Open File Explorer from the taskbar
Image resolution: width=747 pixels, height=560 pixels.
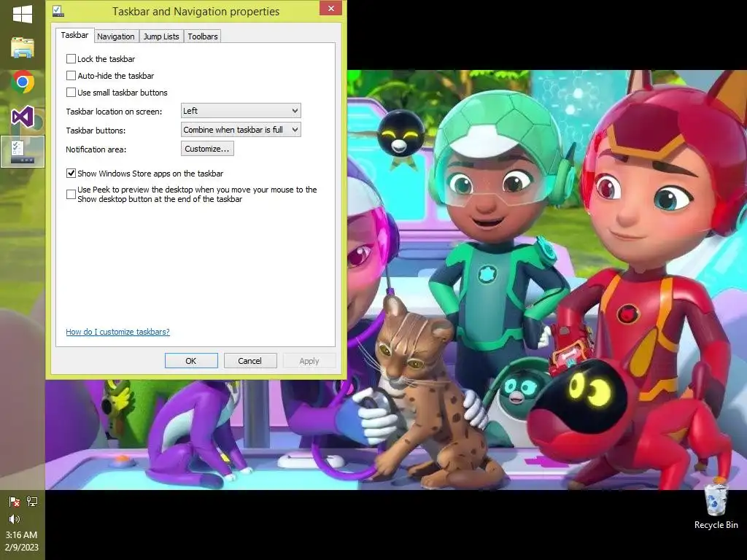(23, 47)
